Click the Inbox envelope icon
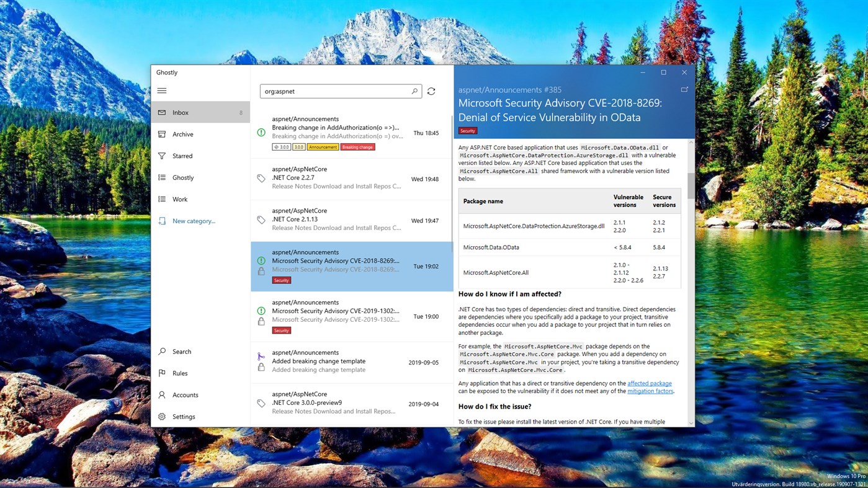This screenshot has width=868, height=488. [x=162, y=112]
